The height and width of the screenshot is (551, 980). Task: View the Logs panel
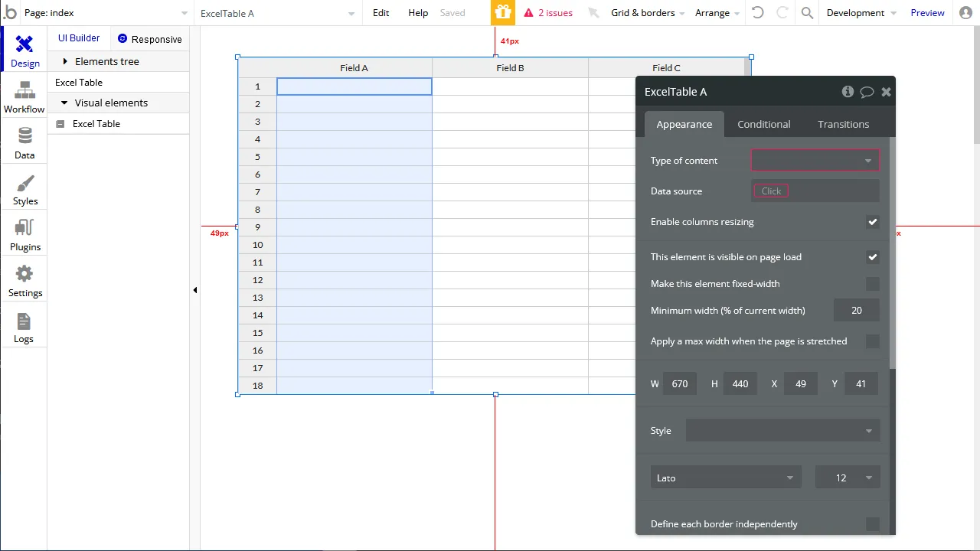click(x=24, y=326)
